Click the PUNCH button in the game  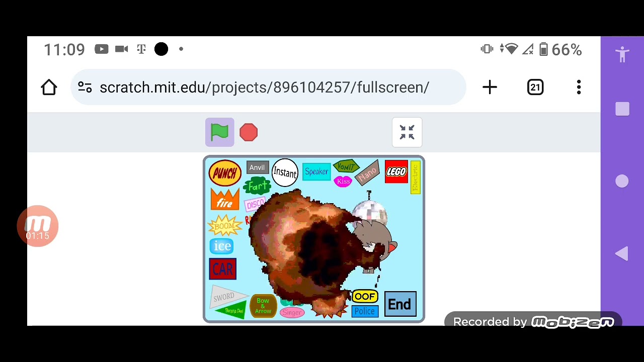coord(225,173)
